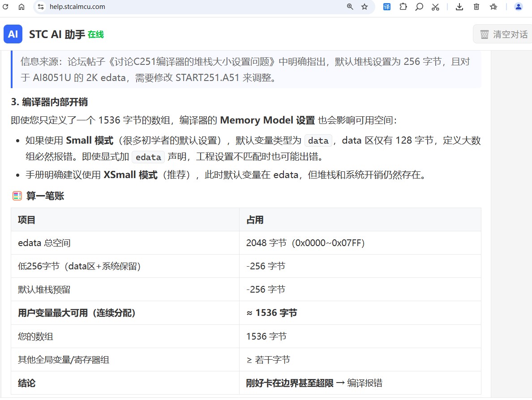Click bold text Small 模式
This screenshot has height=400, width=532.
click(90, 140)
